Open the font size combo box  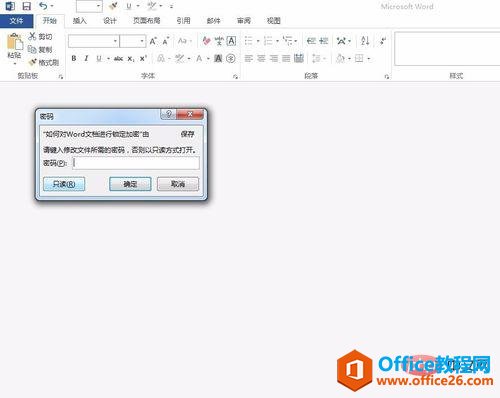[x=133, y=41]
